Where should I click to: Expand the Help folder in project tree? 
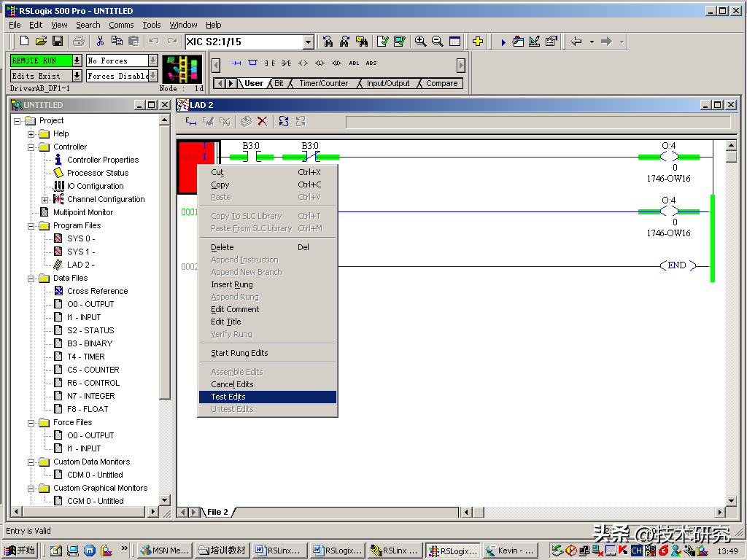point(31,134)
